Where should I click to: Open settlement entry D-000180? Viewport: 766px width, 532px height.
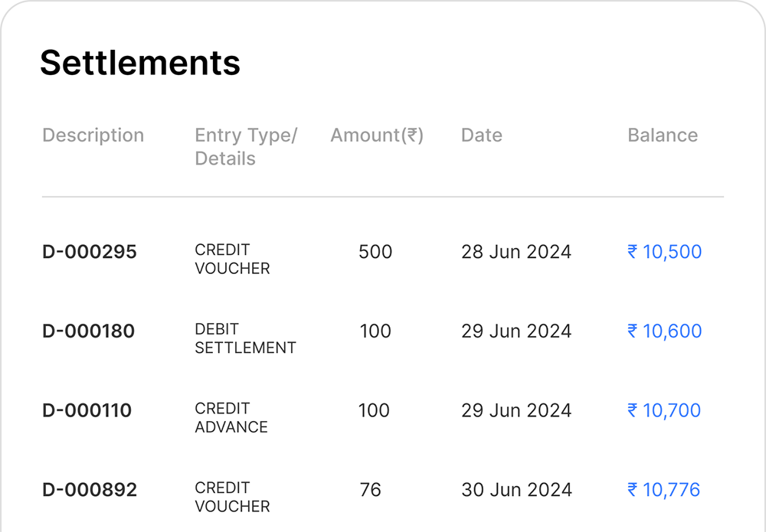pyautogui.click(x=88, y=331)
